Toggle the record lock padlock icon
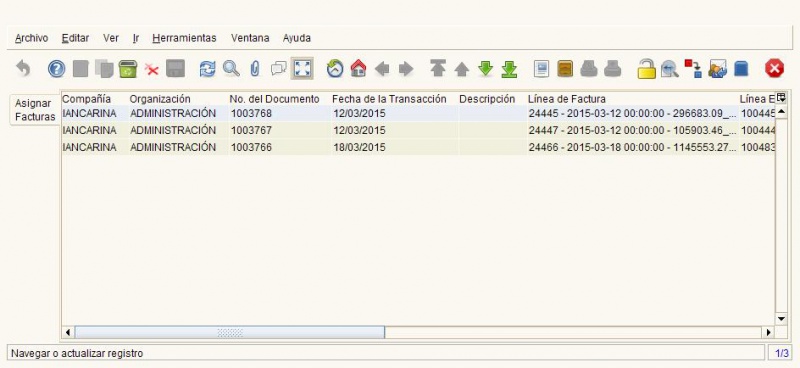The height and width of the screenshot is (368, 800). coord(646,68)
